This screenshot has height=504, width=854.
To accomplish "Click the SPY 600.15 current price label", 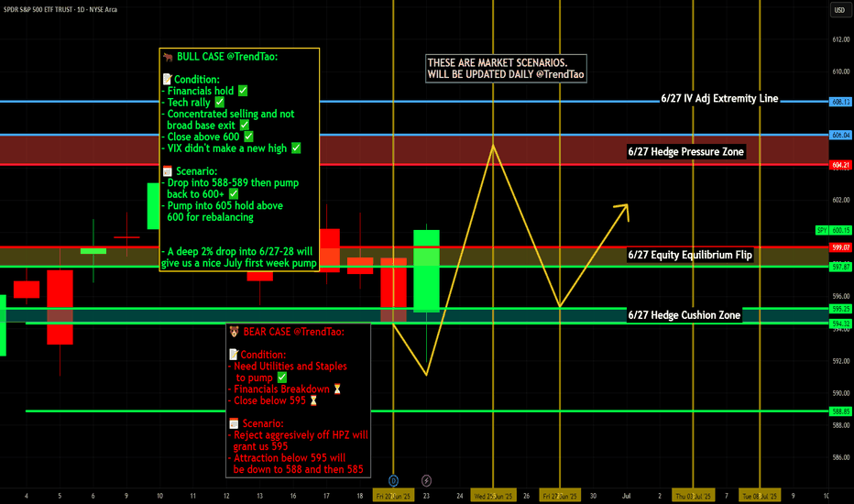I will 834,231.
